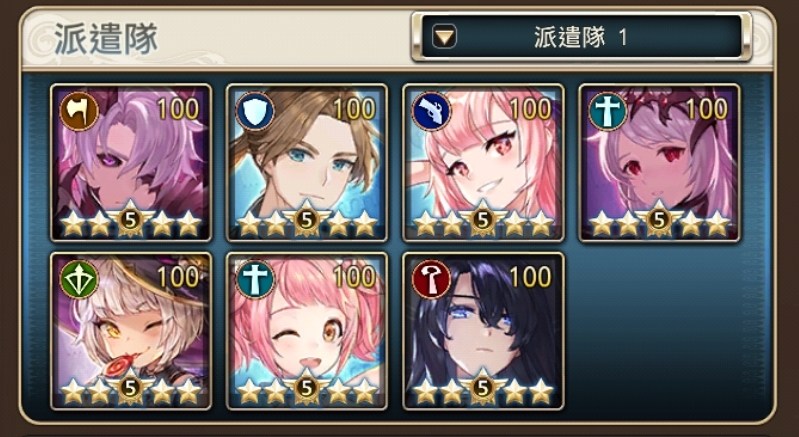Screen dimensions: 799x437
Task: Click the pistol class icon on pink-haired hero
Action: point(432,112)
